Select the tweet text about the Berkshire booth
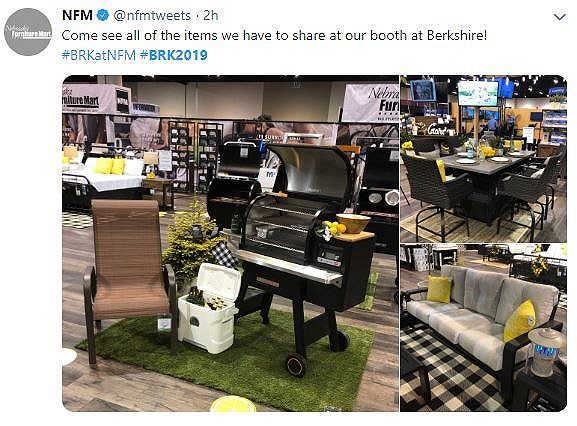Image resolution: width=577 pixels, height=426 pixels. [x=274, y=36]
